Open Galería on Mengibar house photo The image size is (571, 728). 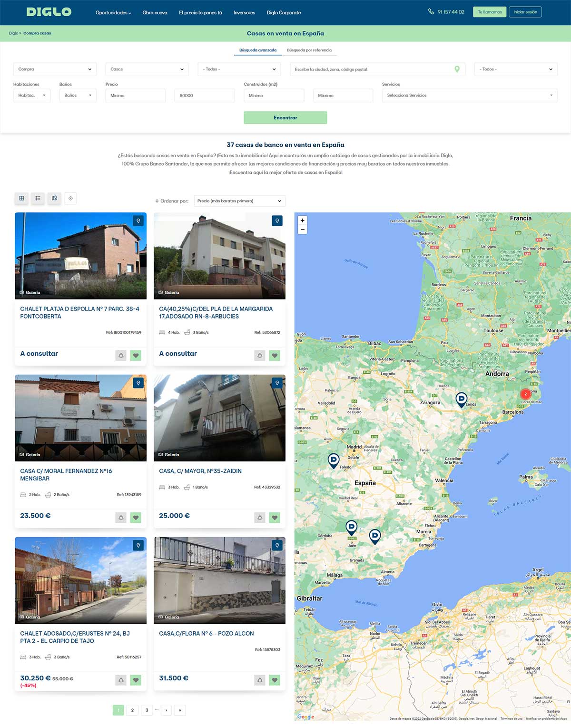(30, 455)
